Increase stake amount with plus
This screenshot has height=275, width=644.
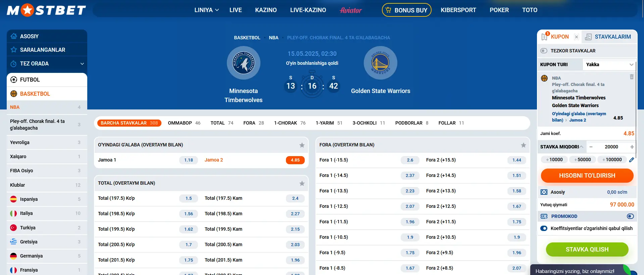pos(632,147)
